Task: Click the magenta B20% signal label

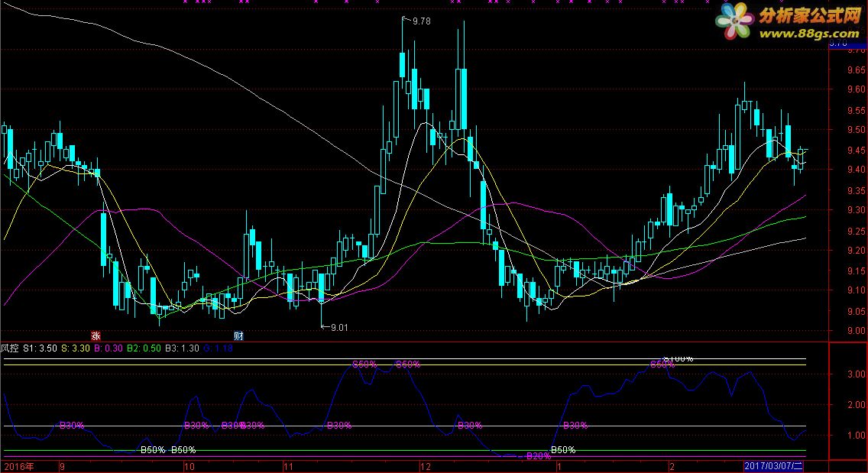Action: click(x=538, y=456)
